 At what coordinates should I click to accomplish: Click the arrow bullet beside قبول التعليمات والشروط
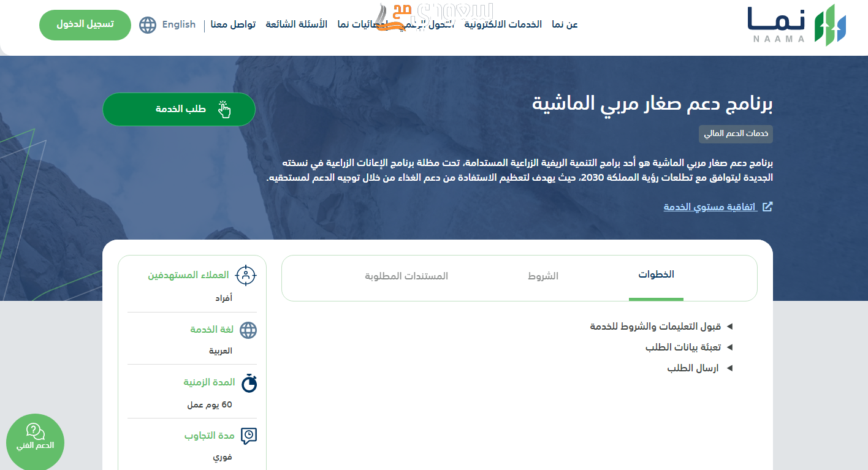pyautogui.click(x=729, y=327)
